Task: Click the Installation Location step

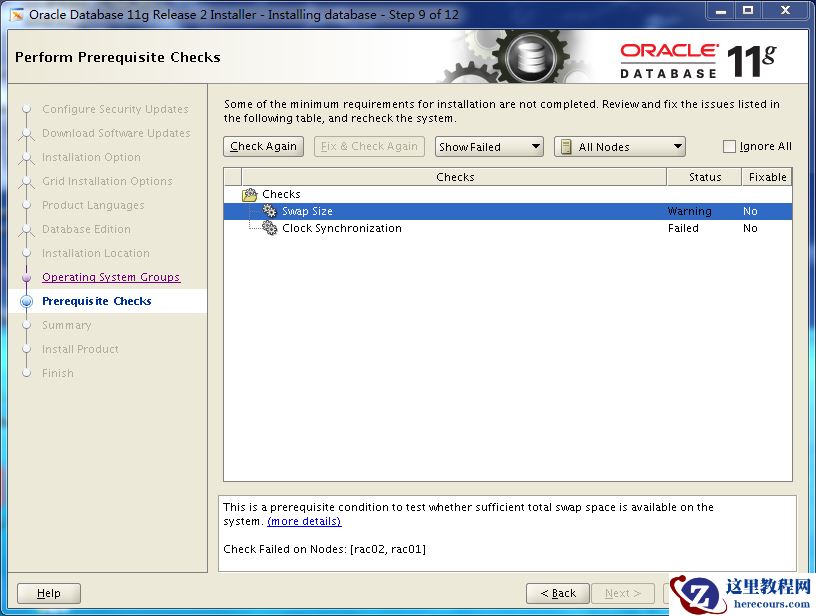Action: point(96,253)
